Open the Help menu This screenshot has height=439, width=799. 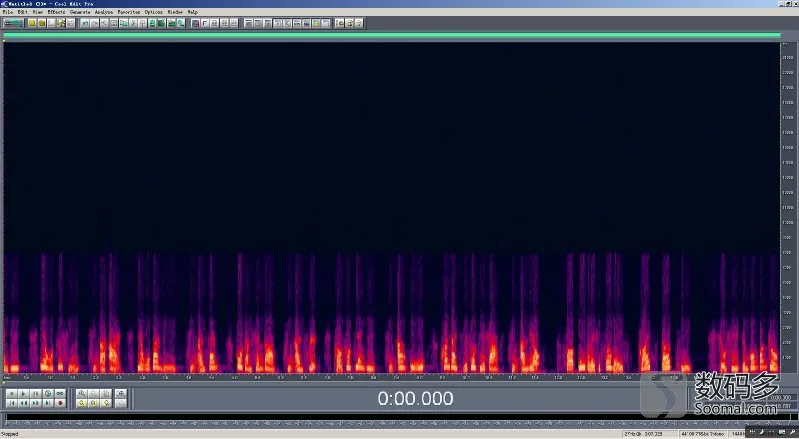coord(192,12)
